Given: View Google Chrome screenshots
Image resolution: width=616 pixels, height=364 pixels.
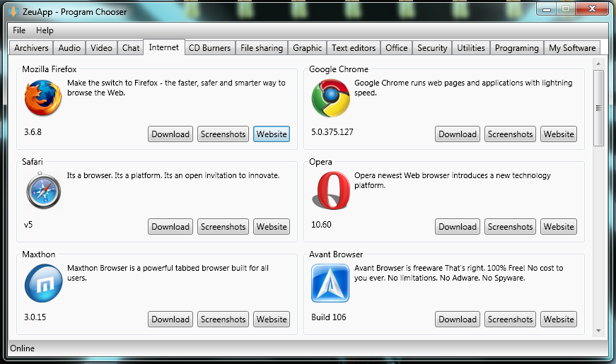Looking at the screenshot, I should coord(511,134).
